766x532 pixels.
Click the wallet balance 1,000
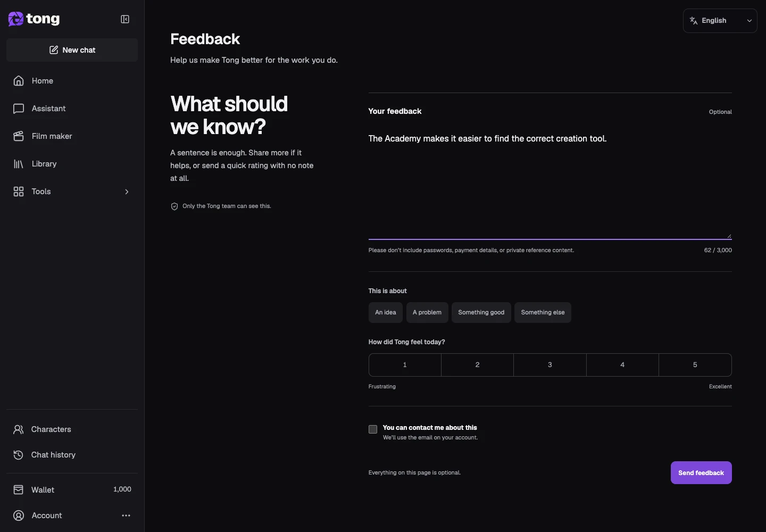122,489
